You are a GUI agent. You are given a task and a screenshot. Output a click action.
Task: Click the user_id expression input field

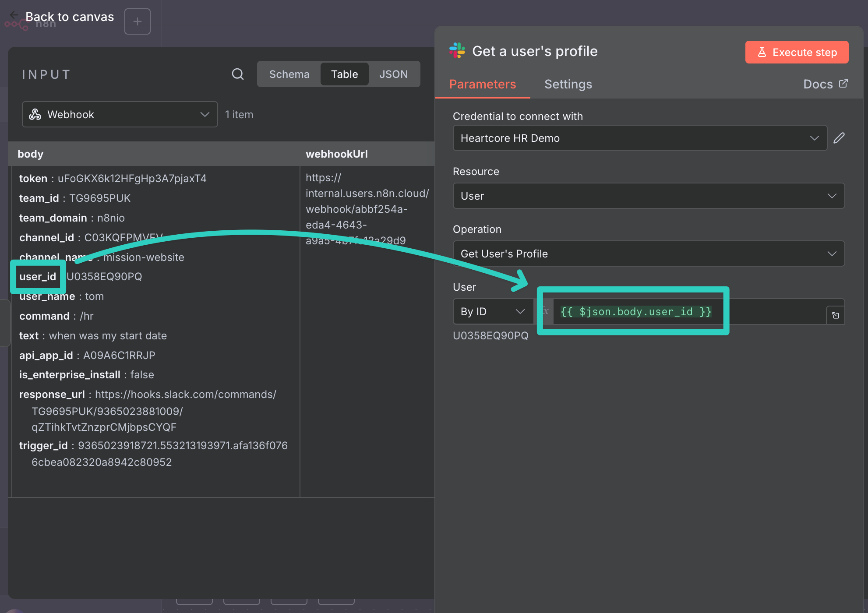point(635,312)
